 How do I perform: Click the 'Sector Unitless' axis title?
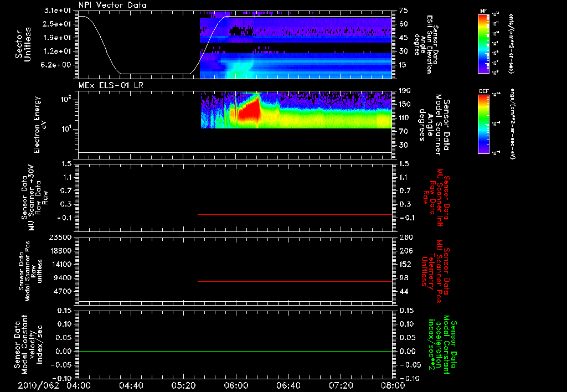click(23, 44)
